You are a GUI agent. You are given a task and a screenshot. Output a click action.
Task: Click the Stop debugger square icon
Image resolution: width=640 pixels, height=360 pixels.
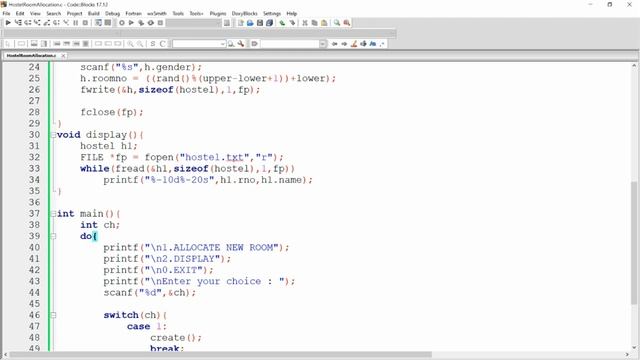coord(85,23)
